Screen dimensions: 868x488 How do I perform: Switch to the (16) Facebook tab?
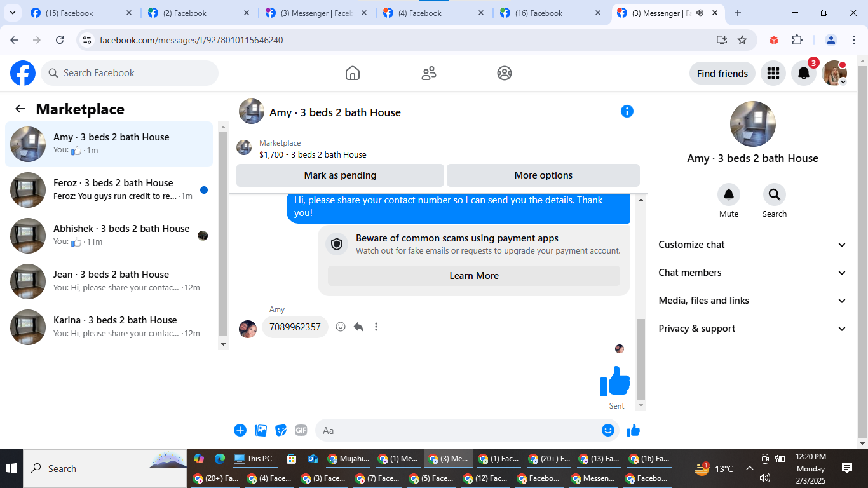tap(551, 13)
